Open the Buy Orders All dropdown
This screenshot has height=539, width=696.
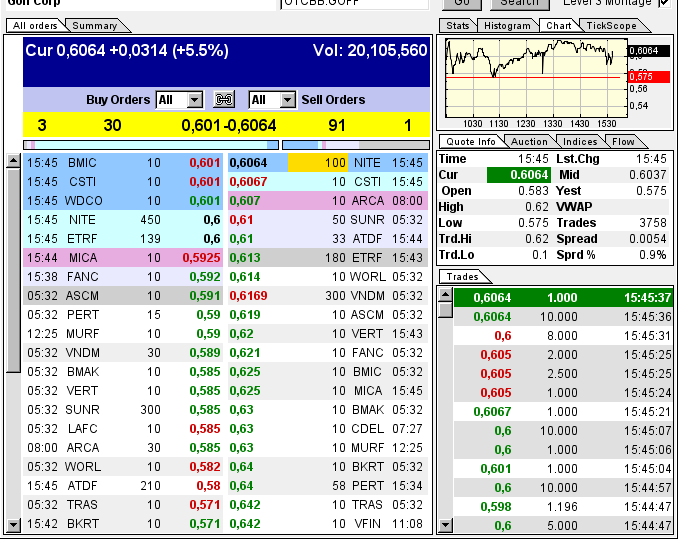click(179, 100)
